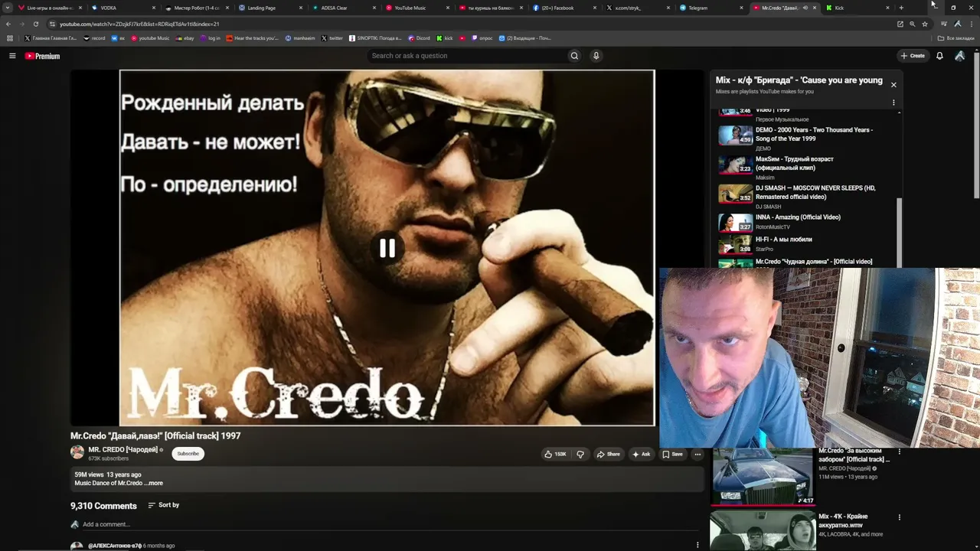Subscribe to the MR. CREDO channel

188,454
